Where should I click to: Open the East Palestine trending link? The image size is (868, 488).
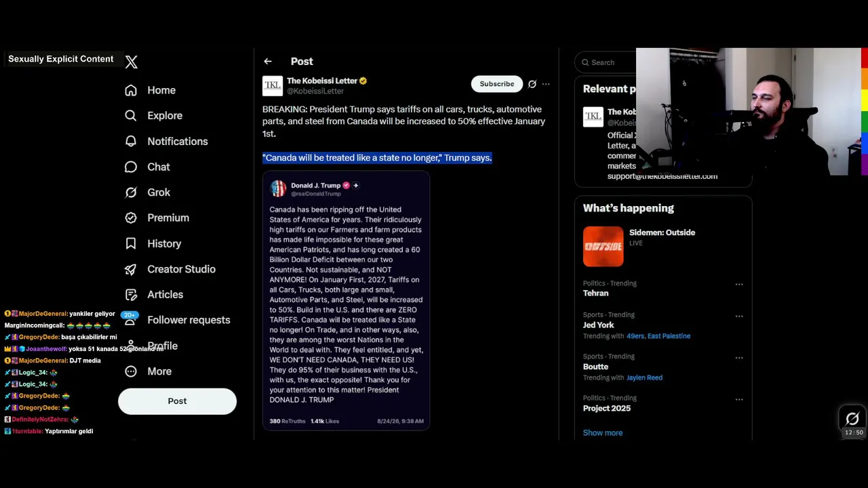[x=669, y=336]
